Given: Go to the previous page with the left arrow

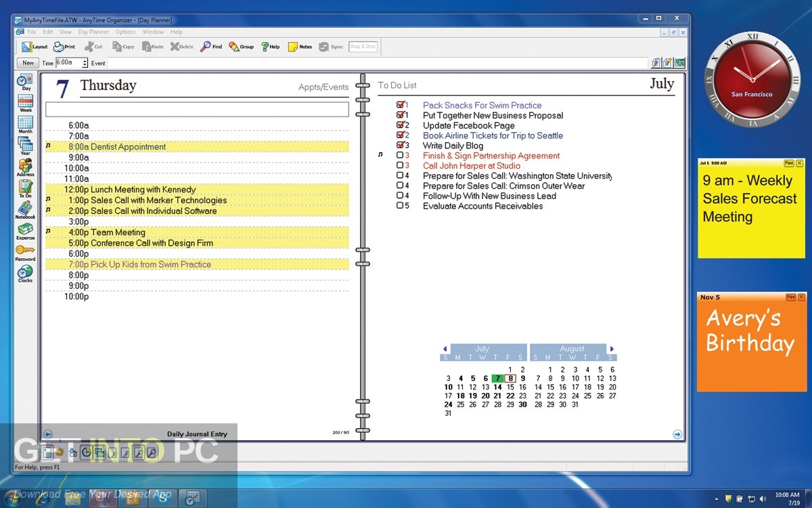Looking at the screenshot, I should click(47, 434).
